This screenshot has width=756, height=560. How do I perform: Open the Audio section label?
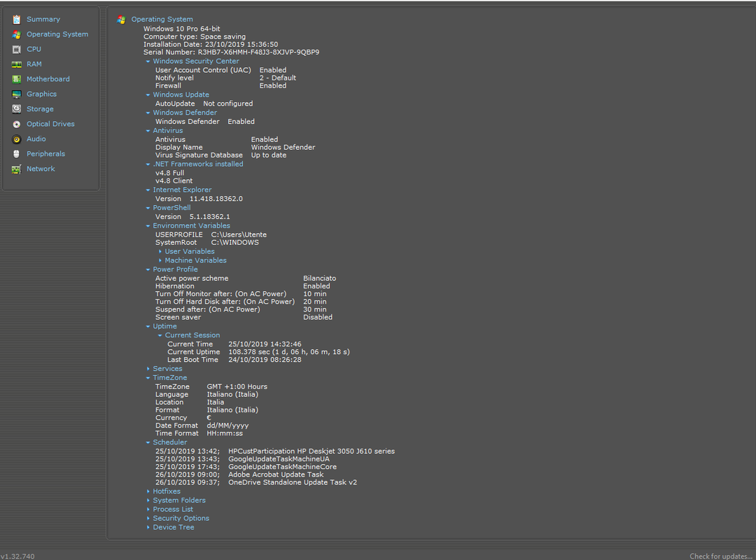(36, 139)
